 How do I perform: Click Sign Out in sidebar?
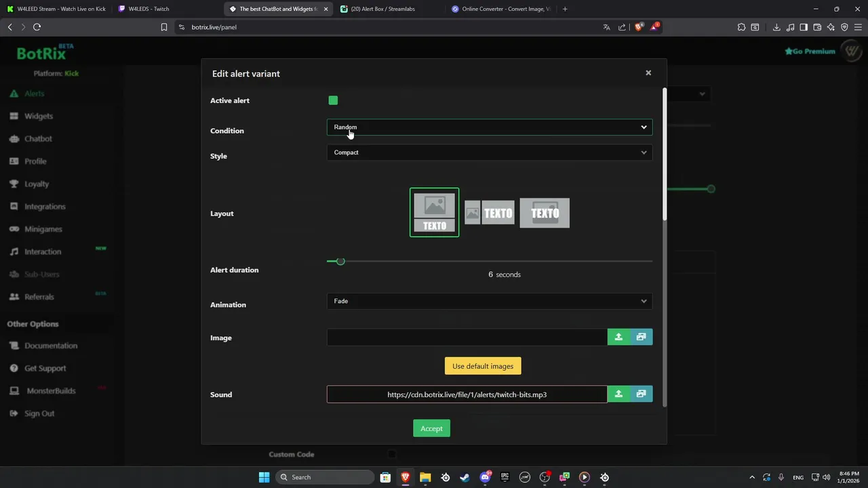tap(39, 413)
